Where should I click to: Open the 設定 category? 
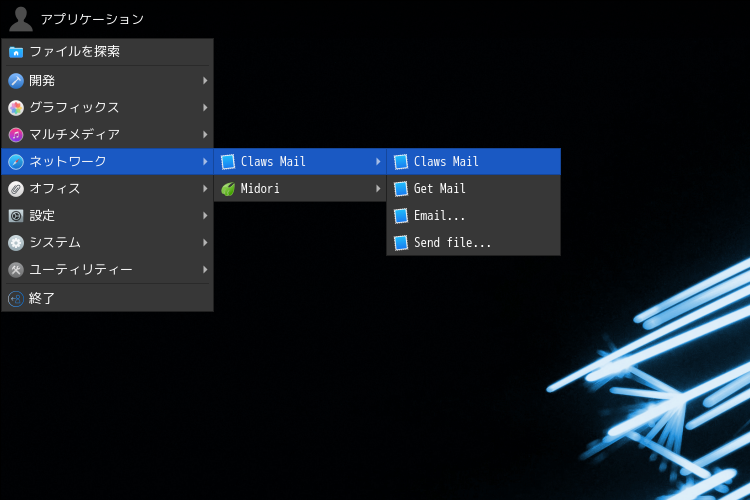pyautogui.click(x=108, y=215)
